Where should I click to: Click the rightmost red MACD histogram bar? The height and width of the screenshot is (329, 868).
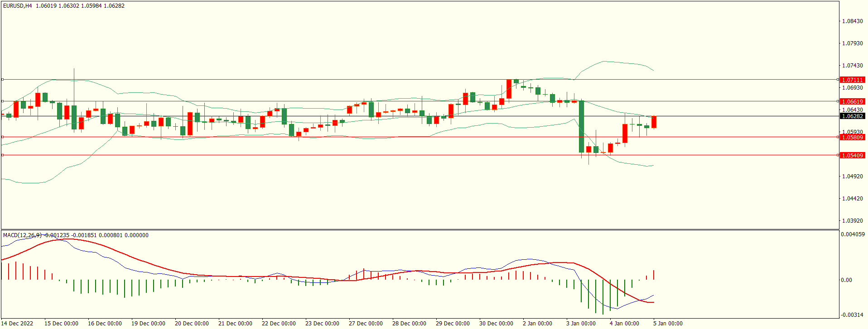[x=654, y=275]
